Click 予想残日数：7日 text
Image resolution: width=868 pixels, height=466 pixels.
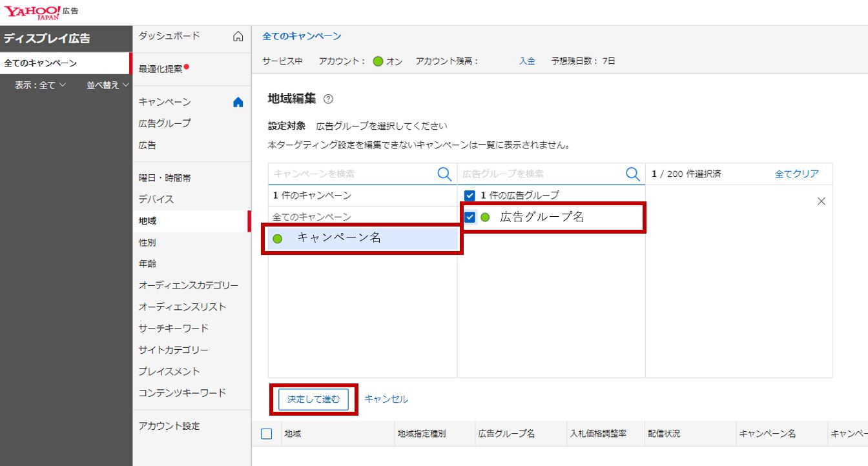coord(583,61)
